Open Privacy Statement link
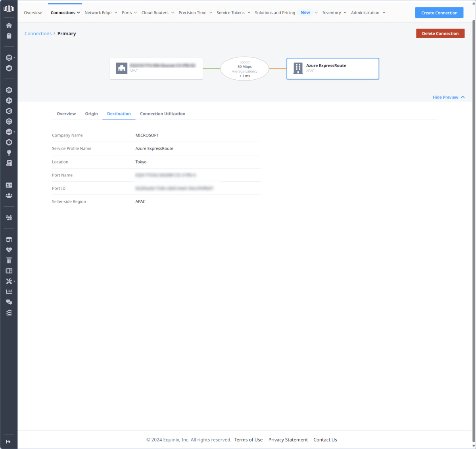476x449 pixels. 288,439
